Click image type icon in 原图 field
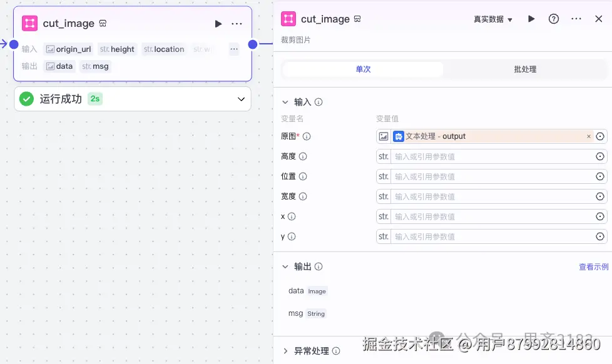 tap(384, 136)
